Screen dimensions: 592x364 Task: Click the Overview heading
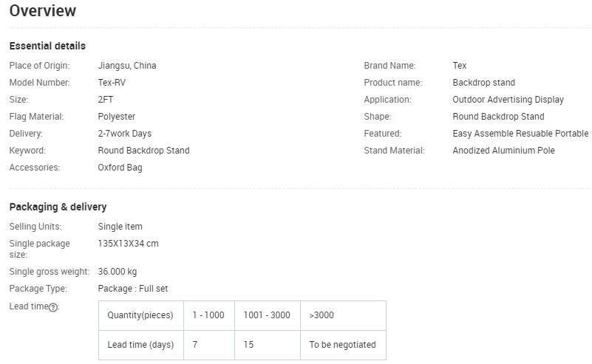tap(43, 11)
